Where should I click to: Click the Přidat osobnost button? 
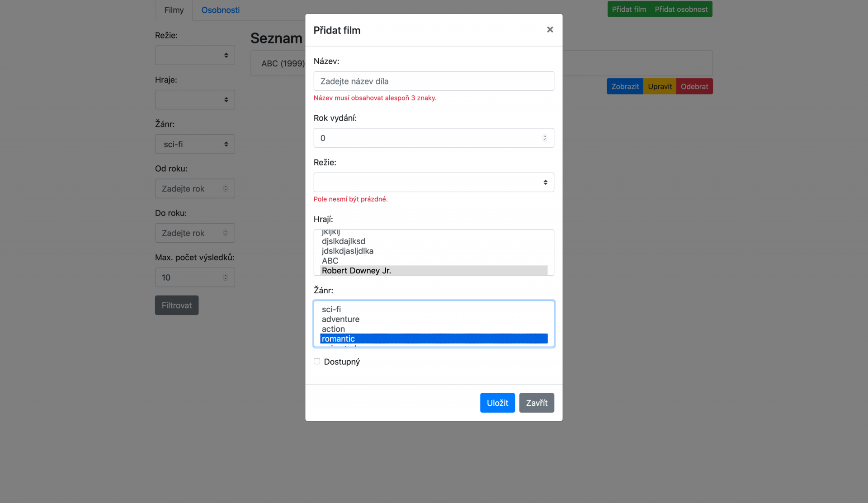(x=681, y=9)
